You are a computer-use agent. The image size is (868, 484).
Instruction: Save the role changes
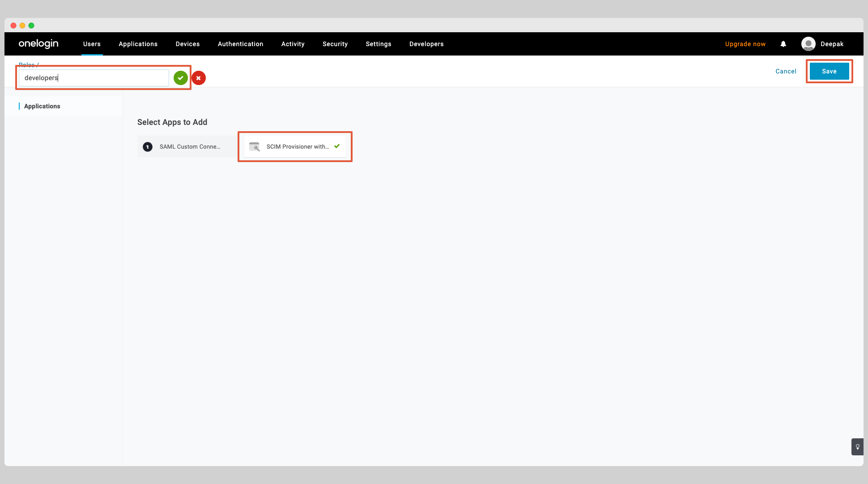click(x=829, y=71)
